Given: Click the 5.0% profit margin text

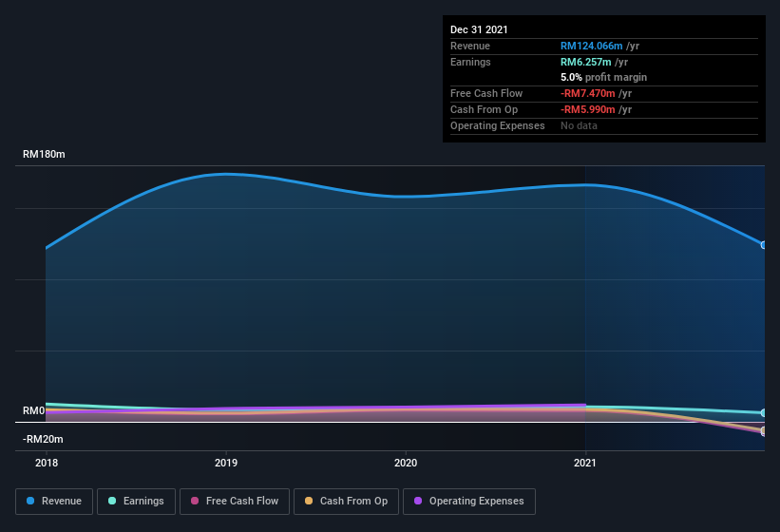Looking at the screenshot, I should pyautogui.click(x=604, y=77).
